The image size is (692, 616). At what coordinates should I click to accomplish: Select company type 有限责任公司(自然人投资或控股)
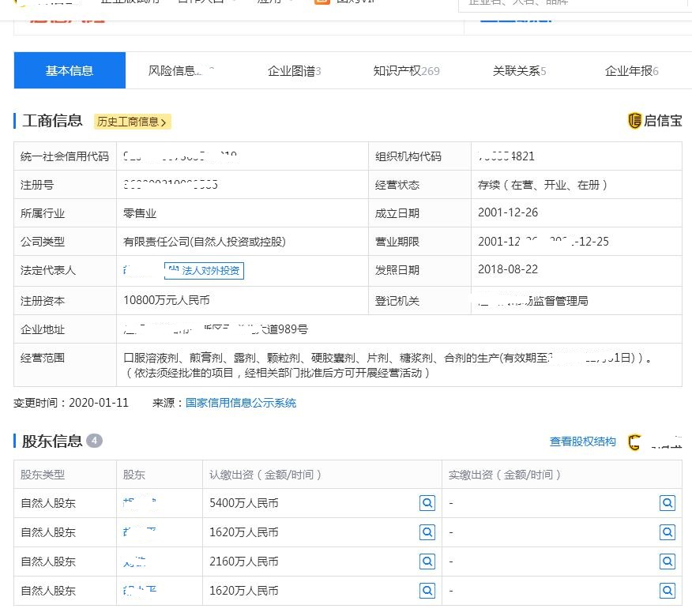click(205, 242)
